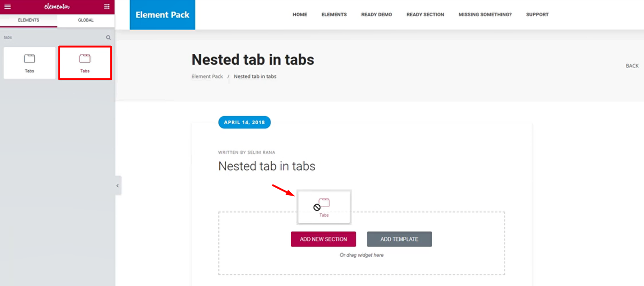The image size is (644, 286).
Task: Open the widgets grid icon
Action: coord(107,7)
